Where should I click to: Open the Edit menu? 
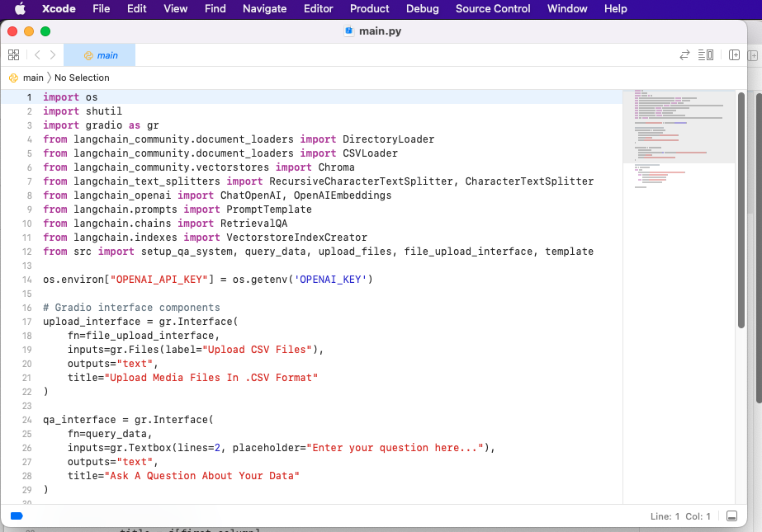[x=136, y=9]
